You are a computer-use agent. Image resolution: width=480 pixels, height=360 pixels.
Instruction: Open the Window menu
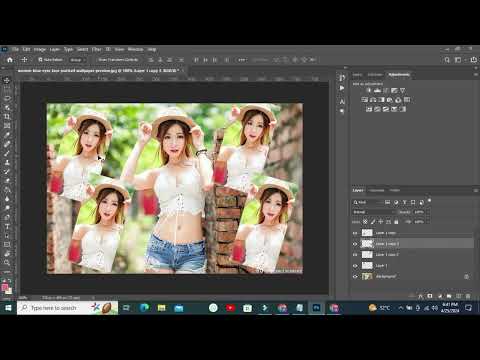(x=135, y=49)
